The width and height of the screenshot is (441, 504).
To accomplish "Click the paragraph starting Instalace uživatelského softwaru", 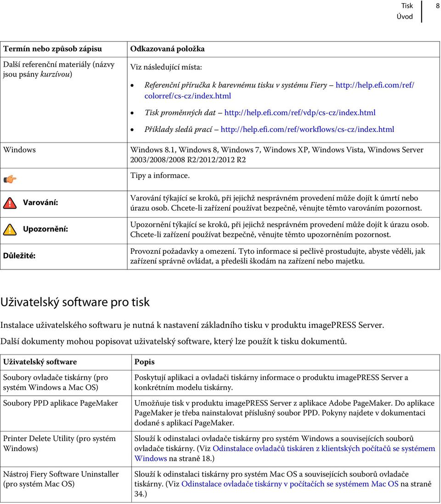I will click(192, 325).
